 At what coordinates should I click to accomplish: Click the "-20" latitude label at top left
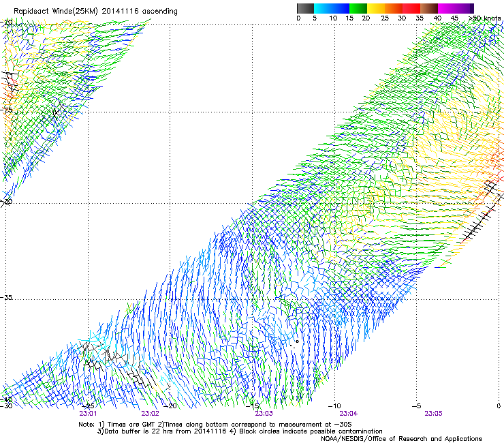(x=6, y=22)
